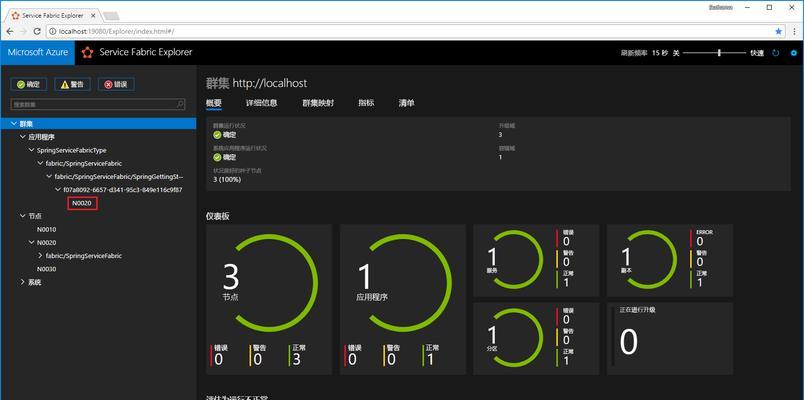Bookmark page with the star icon
Image resolution: width=804 pixels, height=400 pixels.
point(779,31)
